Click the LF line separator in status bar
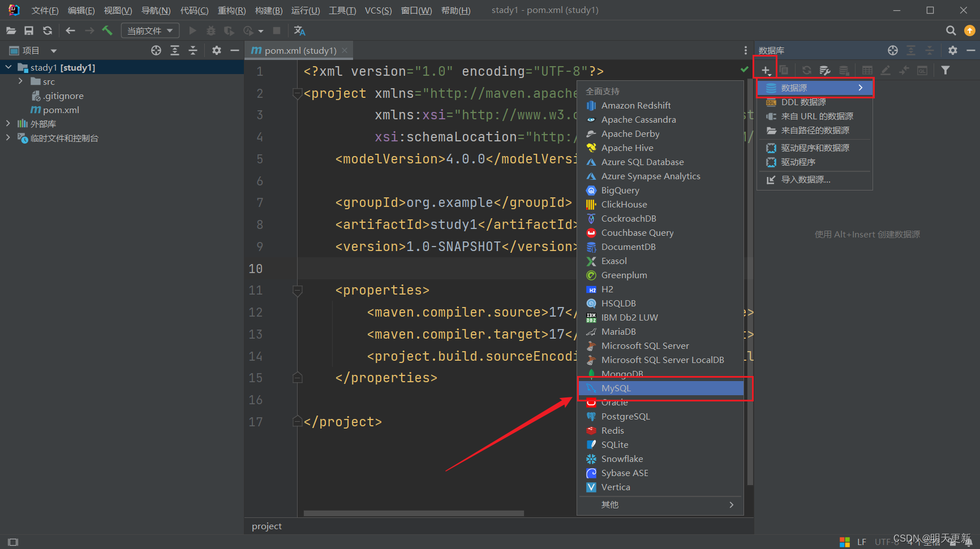 click(862, 542)
